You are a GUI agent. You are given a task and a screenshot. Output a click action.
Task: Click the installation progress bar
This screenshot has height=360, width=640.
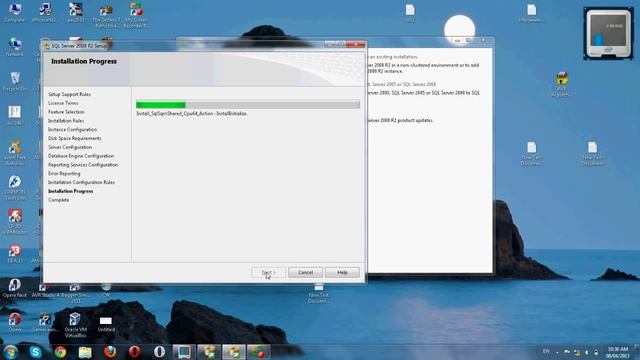point(248,105)
